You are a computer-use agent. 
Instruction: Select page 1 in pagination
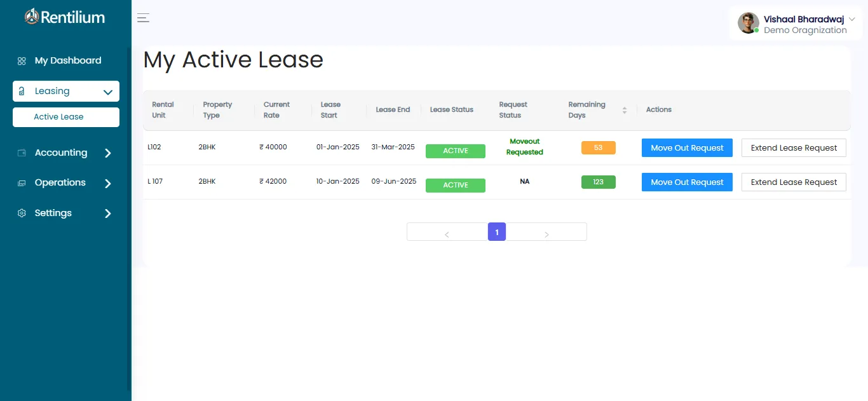click(x=497, y=232)
